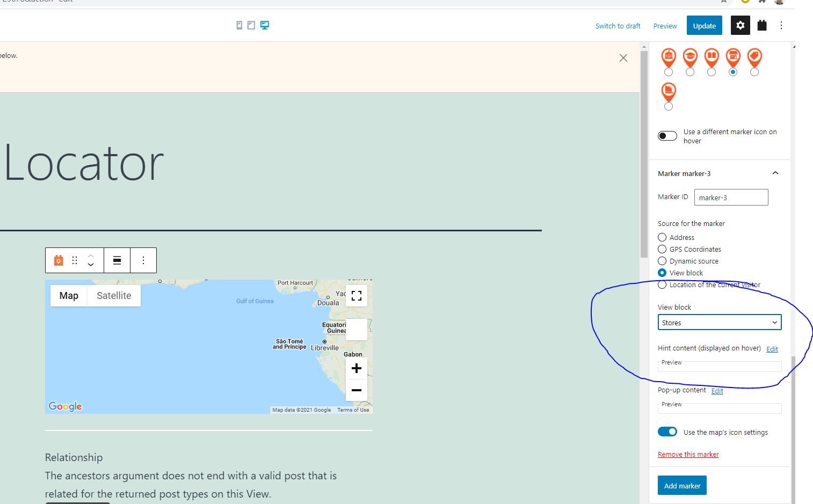The width and height of the screenshot is (813, 504).
Task: Switch to tablet preview icon
Action: pos(251,25)
